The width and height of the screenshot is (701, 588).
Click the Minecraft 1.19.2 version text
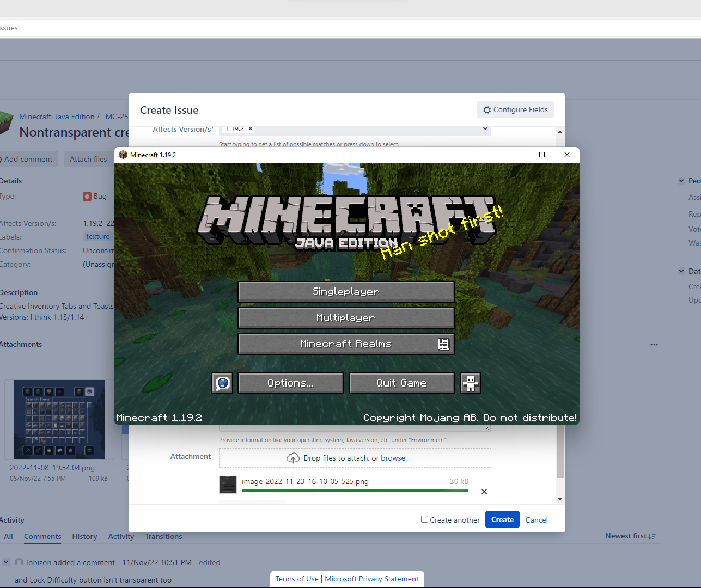tap(159, 418)
